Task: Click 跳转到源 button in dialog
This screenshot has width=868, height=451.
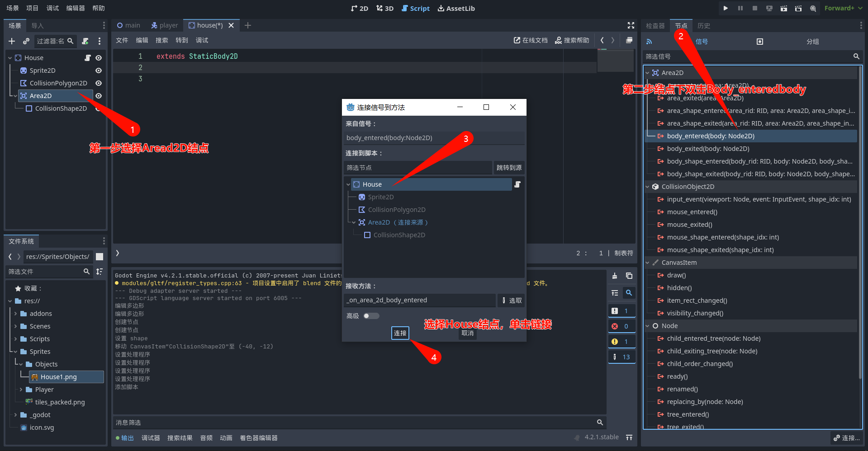Action: pyautogui.click(x=509, y=168)
